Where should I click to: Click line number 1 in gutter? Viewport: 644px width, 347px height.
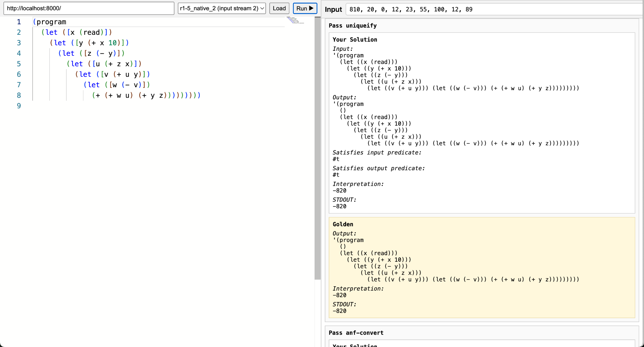tap(19, 22)
